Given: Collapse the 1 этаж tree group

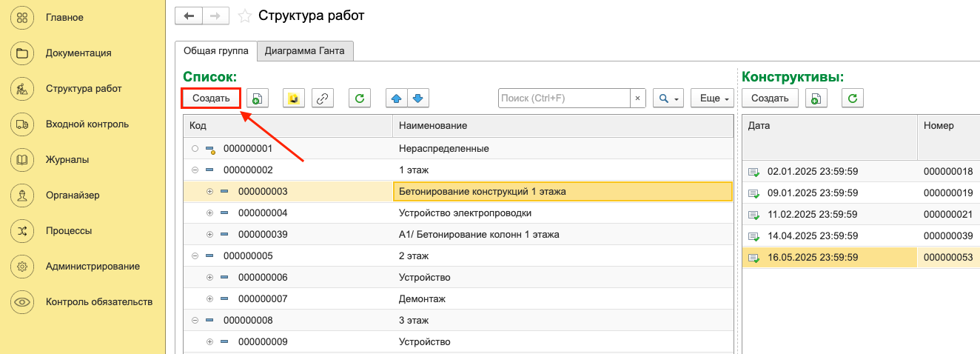Looking at the screenshot, I should 195,170.
